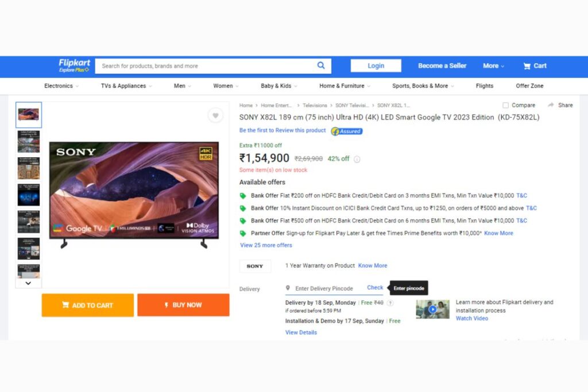Click the Login button
This screenshot has width=588, height=392.
pos(376,65)
